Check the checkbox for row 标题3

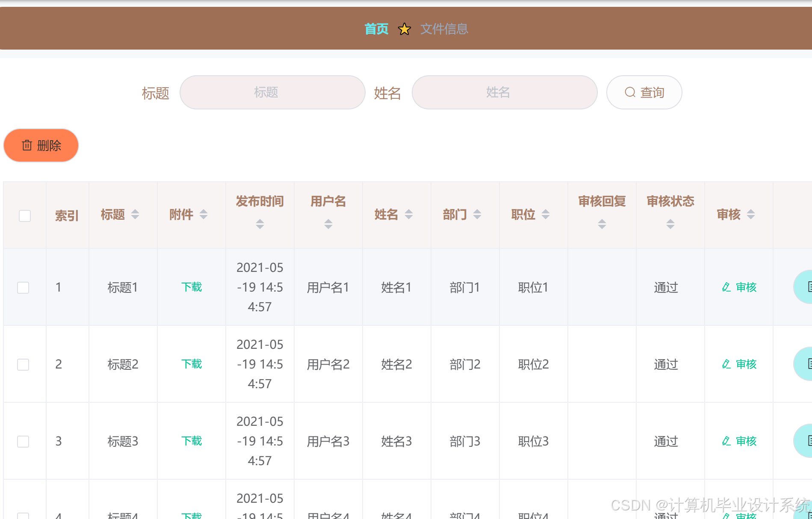click(x=23, y=441)
